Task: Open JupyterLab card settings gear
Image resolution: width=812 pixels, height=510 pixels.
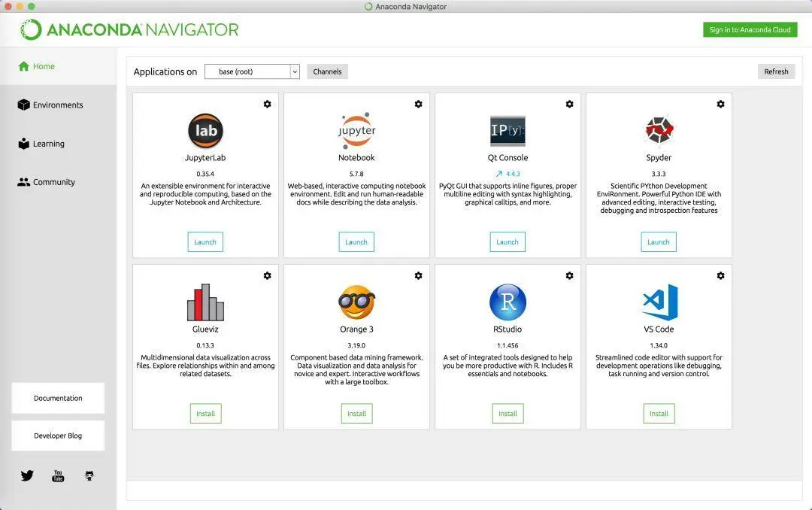Action: (x=267, y=104)
